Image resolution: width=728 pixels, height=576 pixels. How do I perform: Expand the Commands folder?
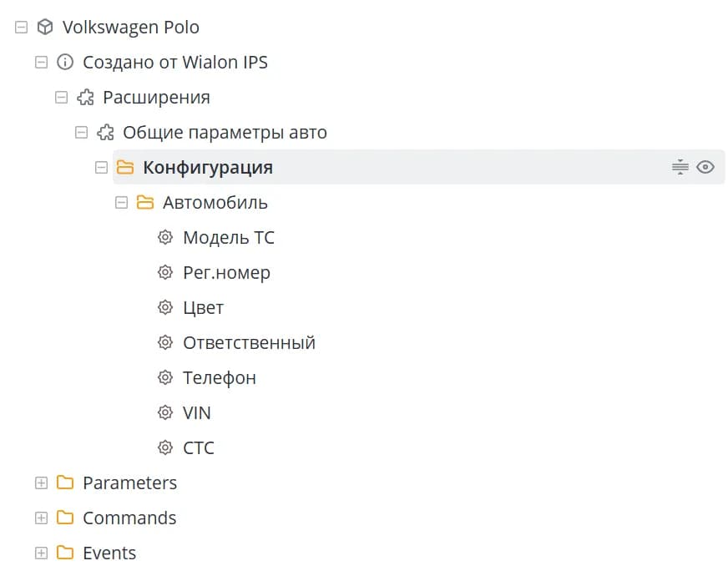click(41, 518)
